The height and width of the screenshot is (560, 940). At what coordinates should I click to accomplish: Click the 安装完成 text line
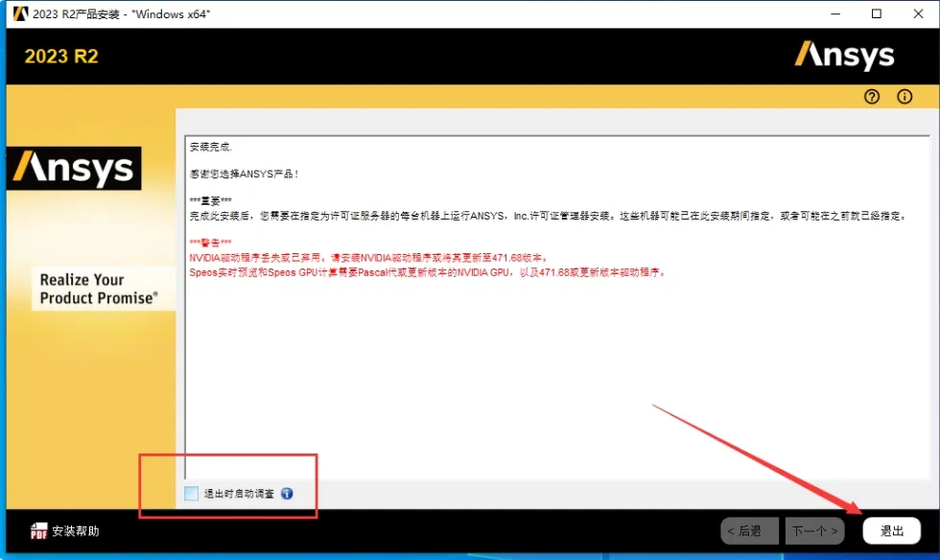211,147
